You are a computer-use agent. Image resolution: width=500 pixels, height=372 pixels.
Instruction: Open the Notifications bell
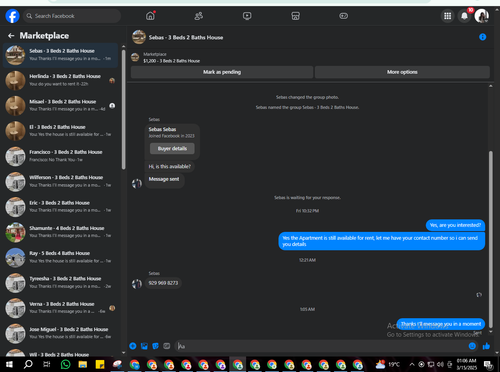pos(464,16)
